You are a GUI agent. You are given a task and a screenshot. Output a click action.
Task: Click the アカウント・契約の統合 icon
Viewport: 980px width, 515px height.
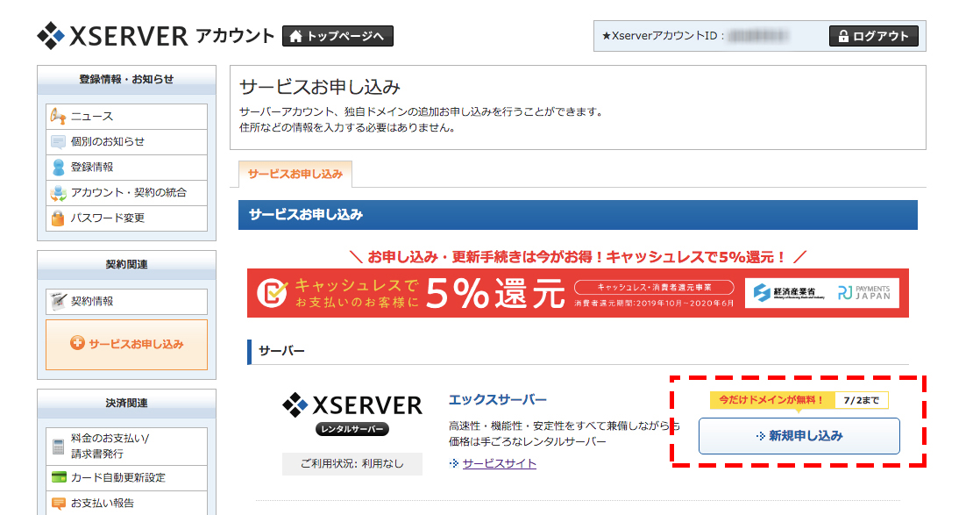59,193
